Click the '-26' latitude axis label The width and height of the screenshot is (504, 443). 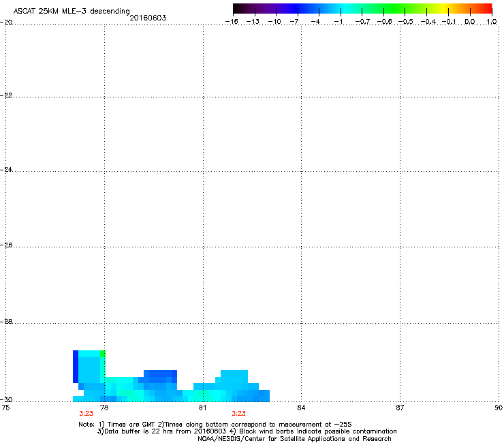(x=6, y=245)
